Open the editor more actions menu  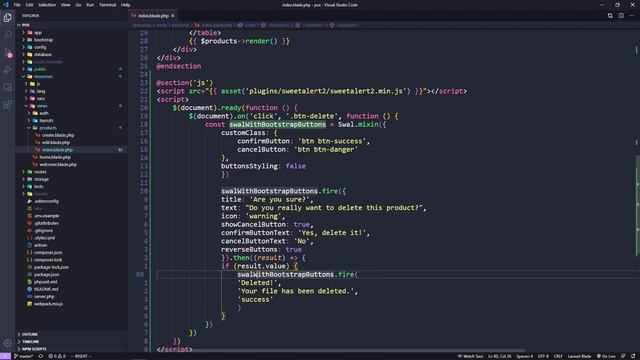click(x=632, y=16)
